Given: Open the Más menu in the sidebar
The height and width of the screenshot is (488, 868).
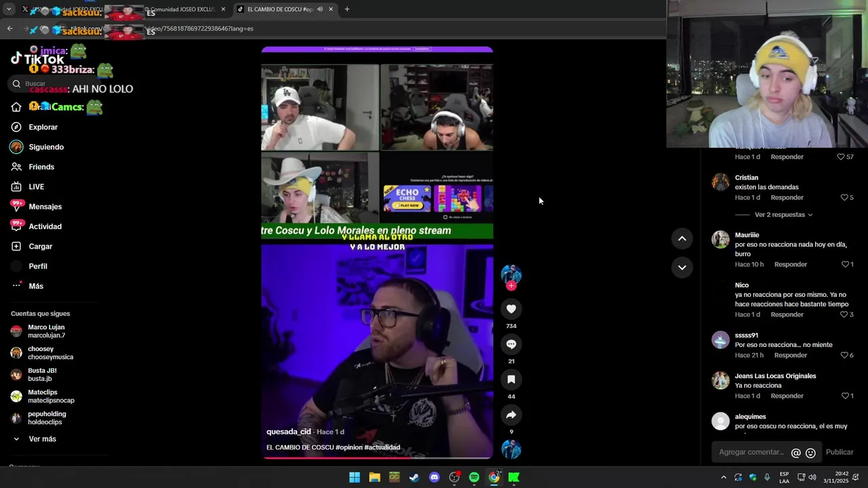Looking at the screenshot, I should point(36,286).
